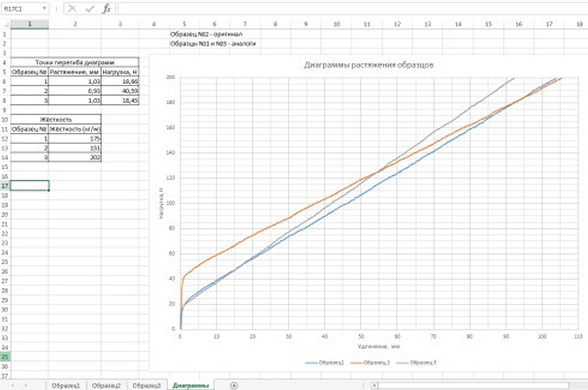Add a new sheet with plus icon
The width and height of the screenshot is (588, 390).
click(234, 386)
